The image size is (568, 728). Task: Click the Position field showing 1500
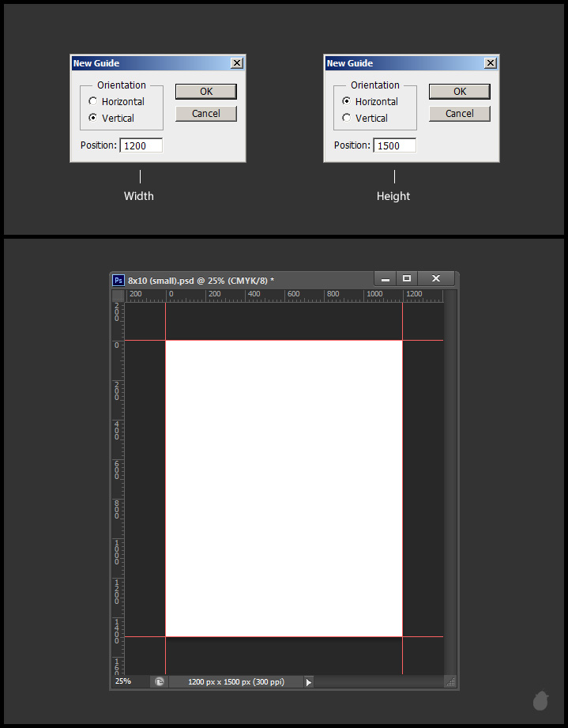(x=394, y=145)
